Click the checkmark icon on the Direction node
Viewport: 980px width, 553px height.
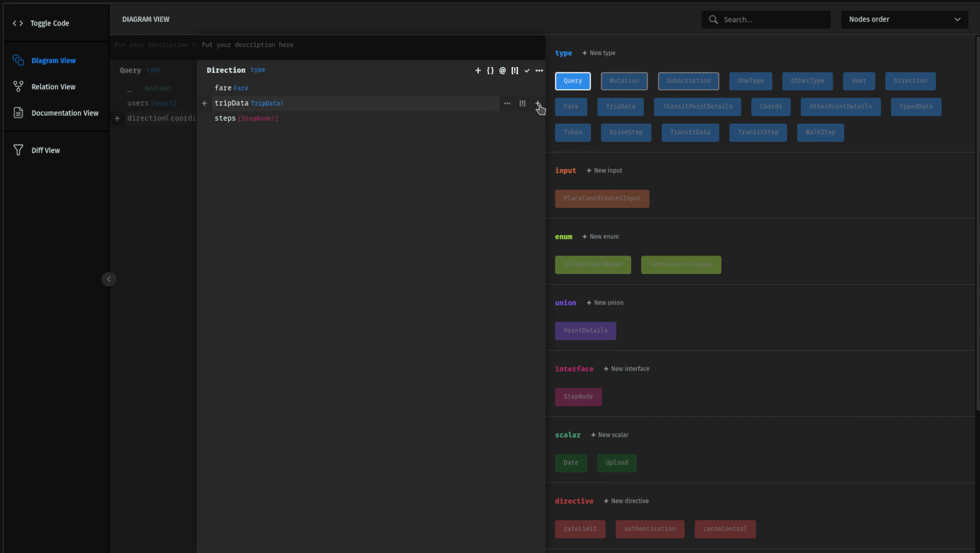[527, 71]
